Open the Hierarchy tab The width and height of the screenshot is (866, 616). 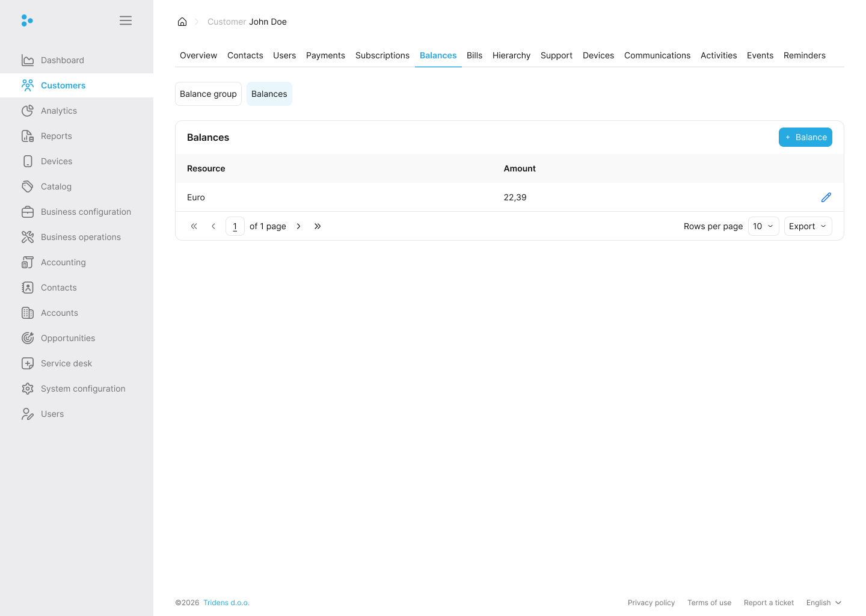pyautogui.click(x=511, y=55)
